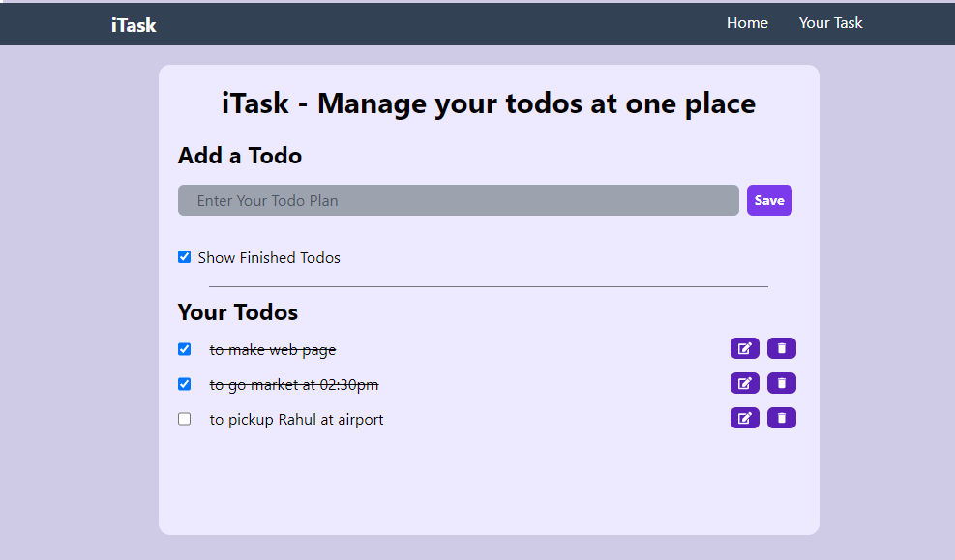Viewport: 955px width, 560px height.
Task: Delete the "to pickup Rahul at airport" todo
Action: (781, 418)
